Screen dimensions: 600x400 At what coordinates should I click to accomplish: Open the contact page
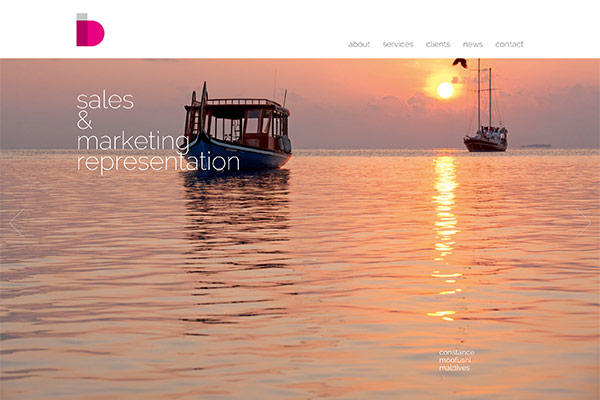pyautogui.click(x=509, y=44)
